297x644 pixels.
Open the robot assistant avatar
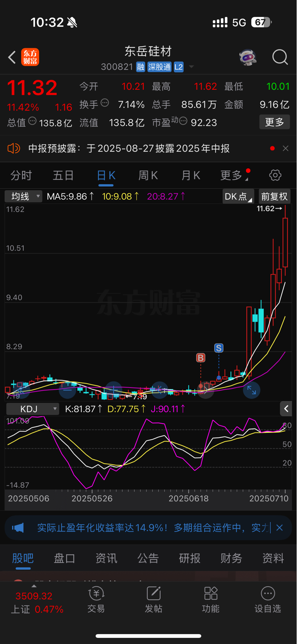(x=248, y=57)
